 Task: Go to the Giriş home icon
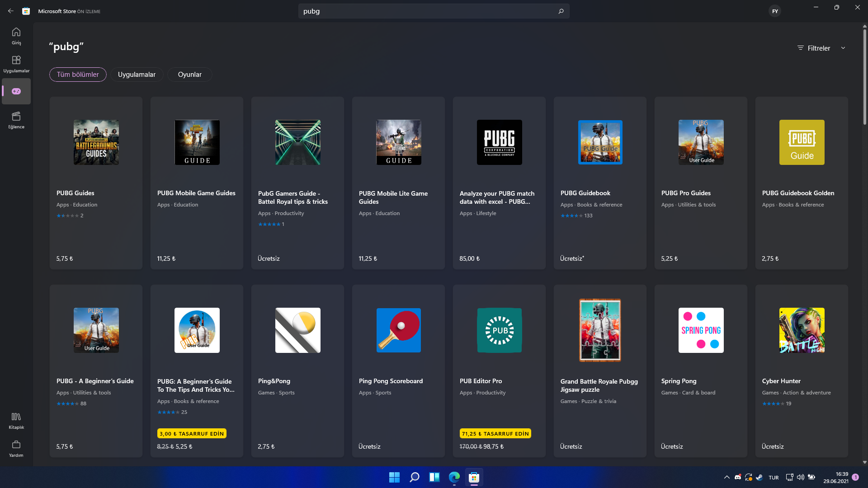click(x=16, y=36)
